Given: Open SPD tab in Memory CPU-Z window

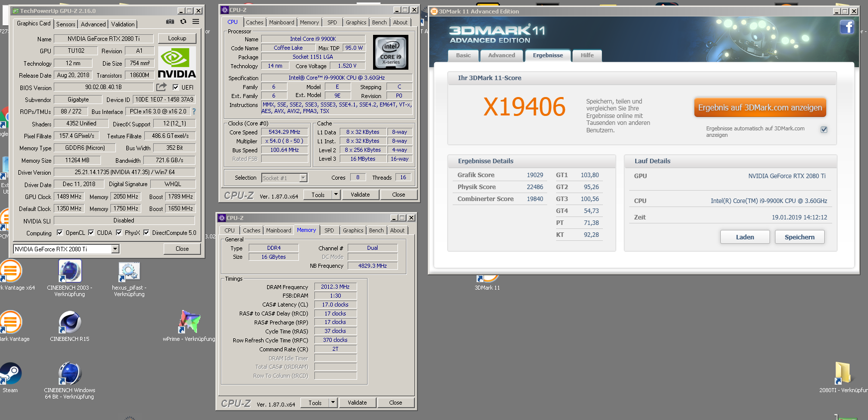Looking at the screenshot, I should click(x=329, y=230).
